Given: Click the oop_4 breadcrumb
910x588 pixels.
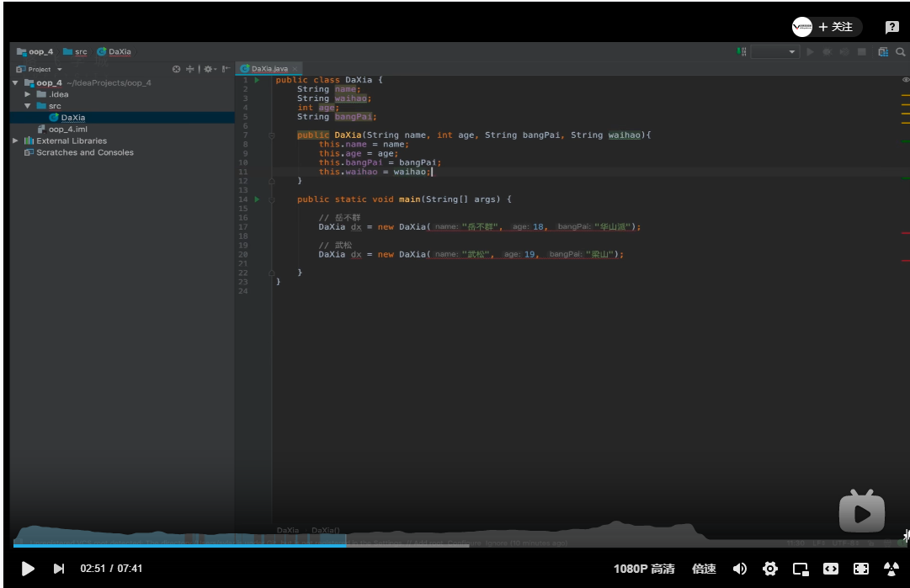Looking at the screenshot, I should [35, 51].
